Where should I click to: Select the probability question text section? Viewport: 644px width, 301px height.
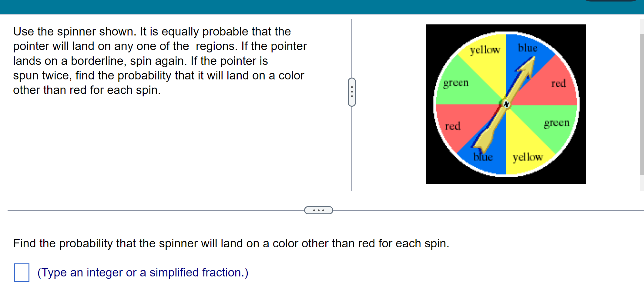[230, 243]
